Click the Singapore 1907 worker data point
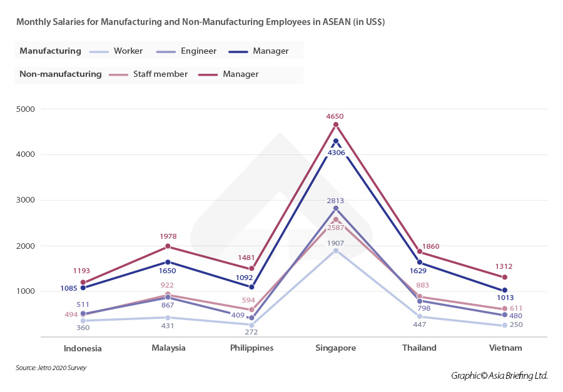Viewport: 563px width, 392px height. 335,251
